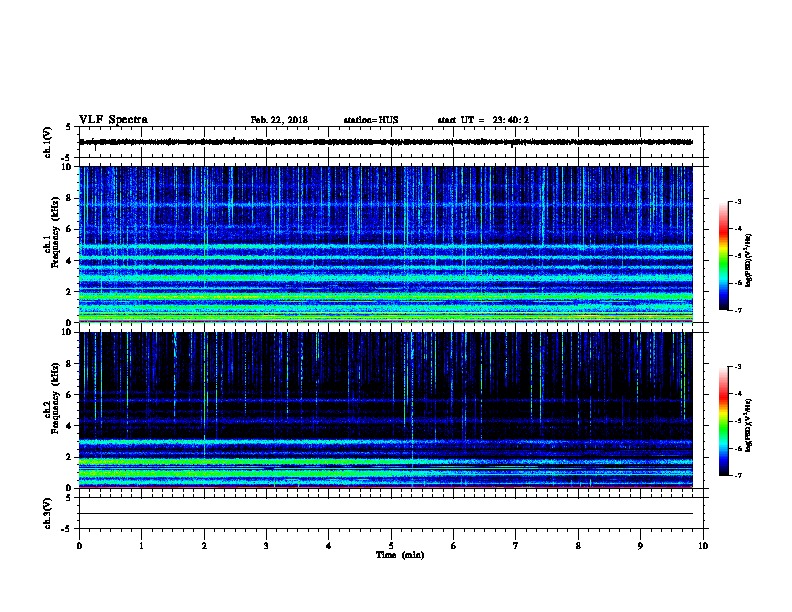Screen dimensions: 792x612
Task: Click inside the ch.2 spectrogram panel
Action: tap(386, 410)
